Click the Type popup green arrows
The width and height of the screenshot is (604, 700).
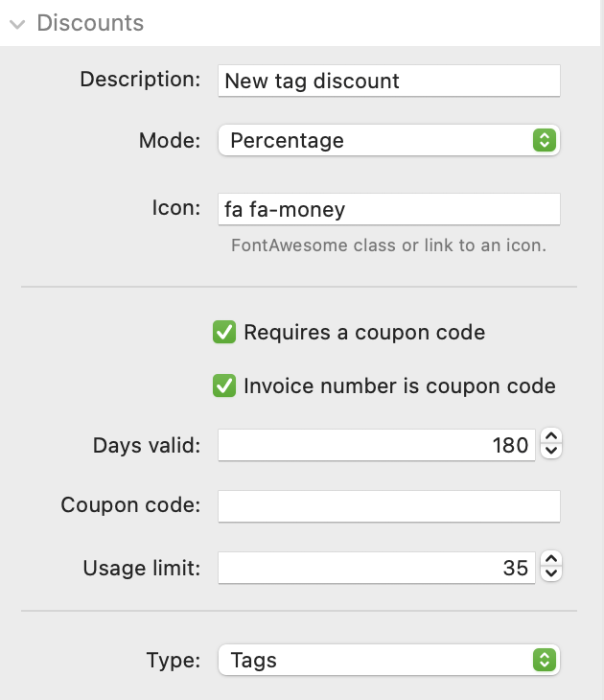(544, 660)
